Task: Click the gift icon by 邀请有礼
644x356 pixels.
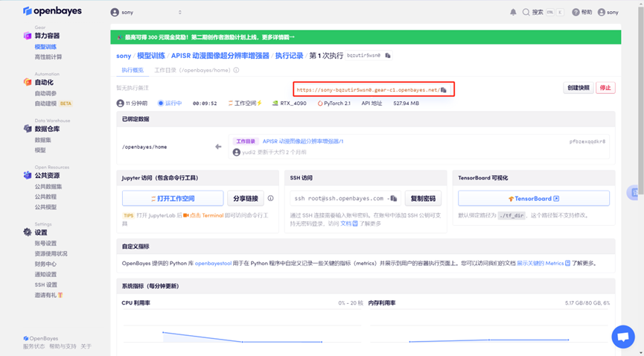Action: 60,295
